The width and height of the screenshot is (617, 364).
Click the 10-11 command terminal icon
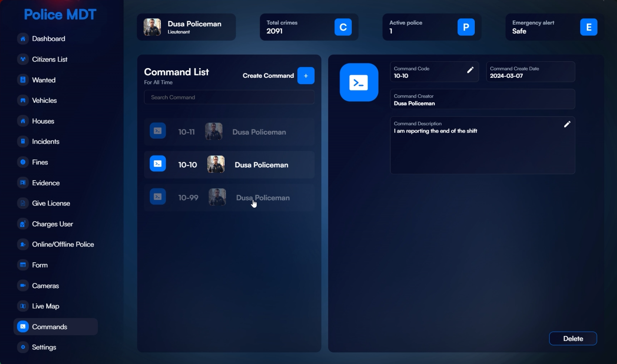[x=158, y=131]
